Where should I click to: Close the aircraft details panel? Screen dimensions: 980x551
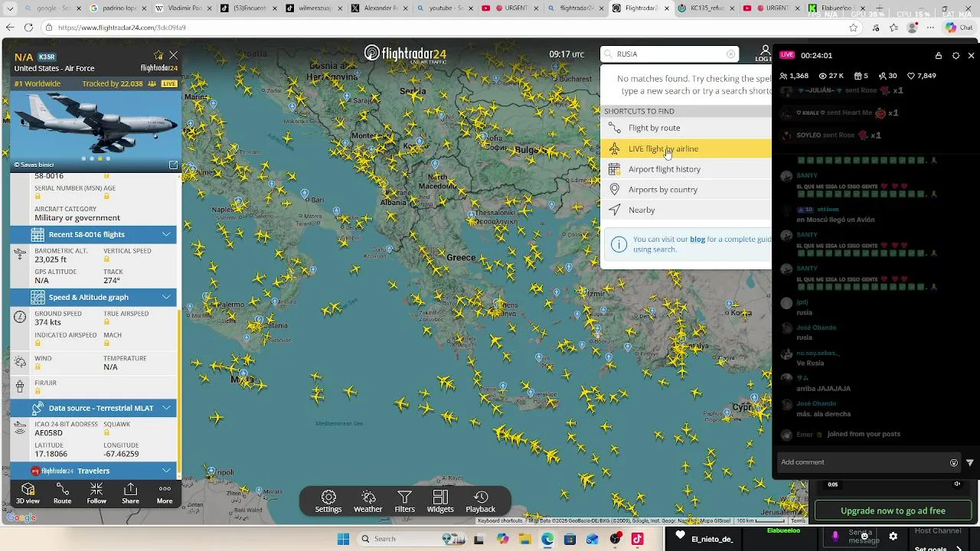(174, 56)
